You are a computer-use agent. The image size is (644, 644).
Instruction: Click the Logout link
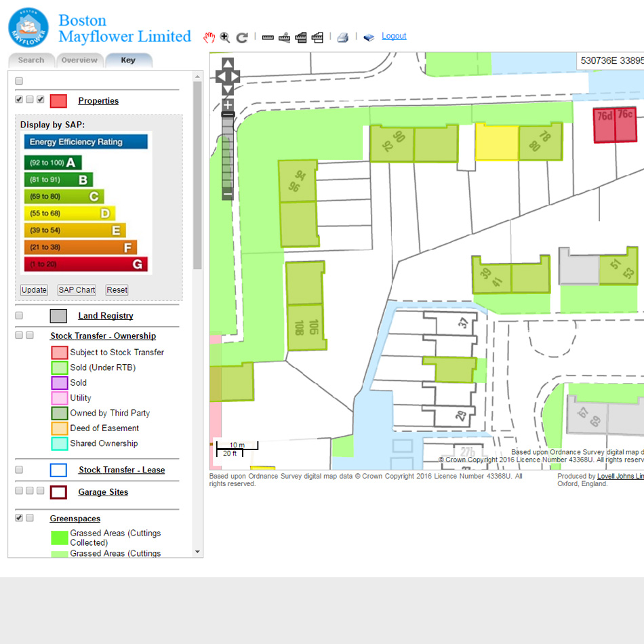(394, 35)
